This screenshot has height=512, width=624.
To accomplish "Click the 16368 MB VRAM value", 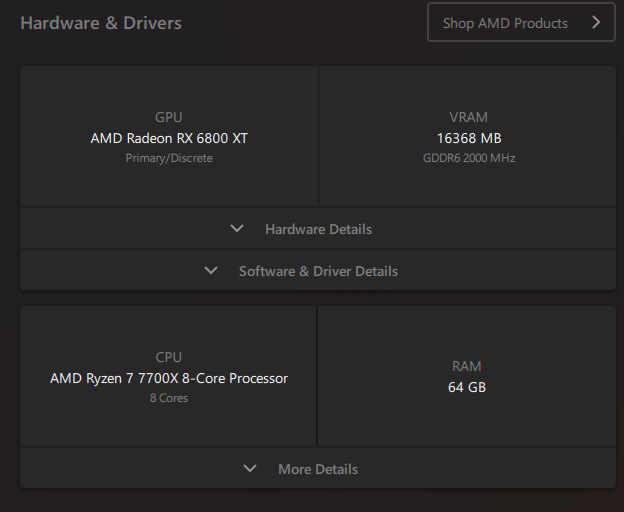I will [469, 138].
